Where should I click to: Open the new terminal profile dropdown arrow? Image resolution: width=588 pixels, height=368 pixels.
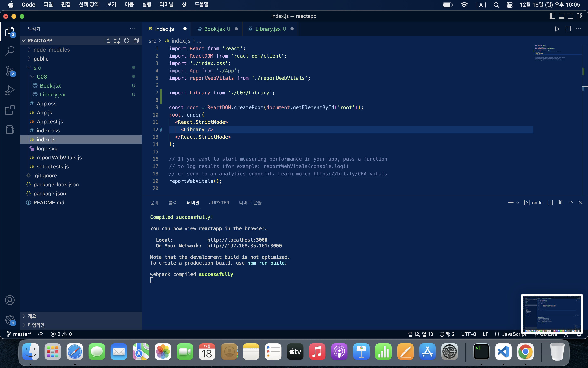pos(518,203)
